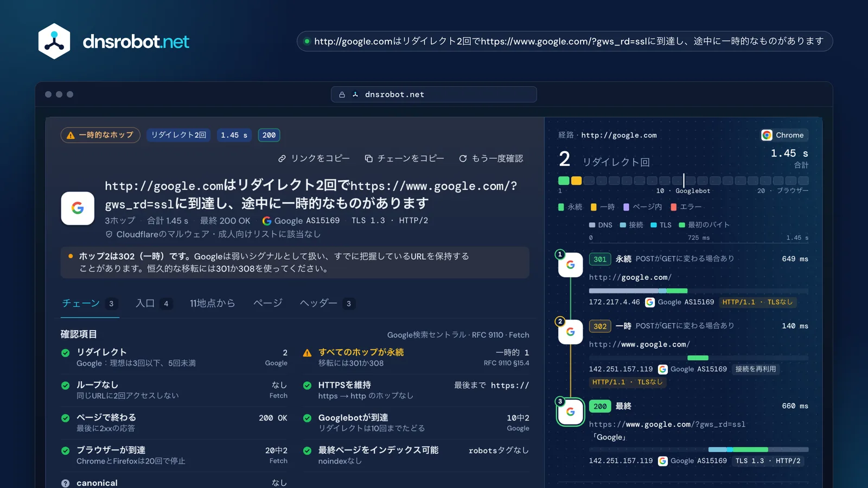Click the Google icon on hop 2
The width and height of the screenshot is (868, 488).
[571, 332]
